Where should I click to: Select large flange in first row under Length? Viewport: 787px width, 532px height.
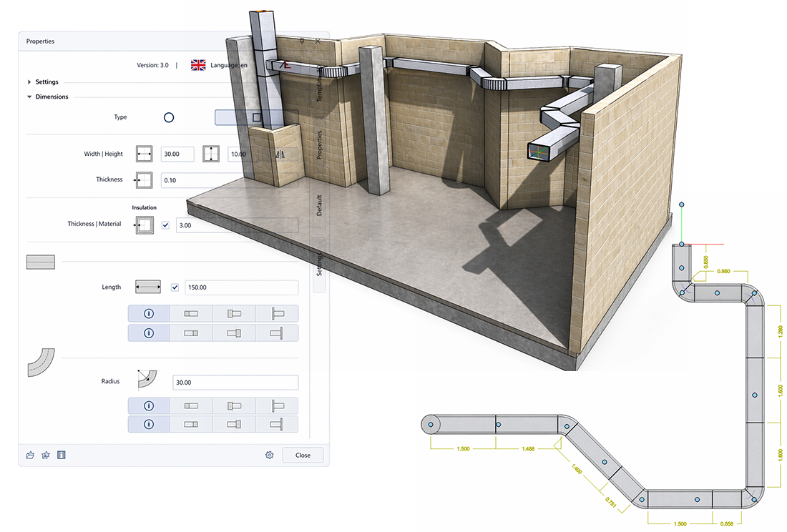pyautogui.click(x=277, y=313)
